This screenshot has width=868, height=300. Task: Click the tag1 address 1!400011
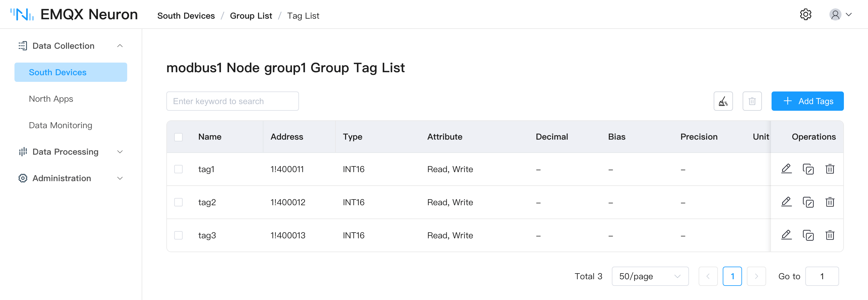pyautogui.click(x=287, y=169)
